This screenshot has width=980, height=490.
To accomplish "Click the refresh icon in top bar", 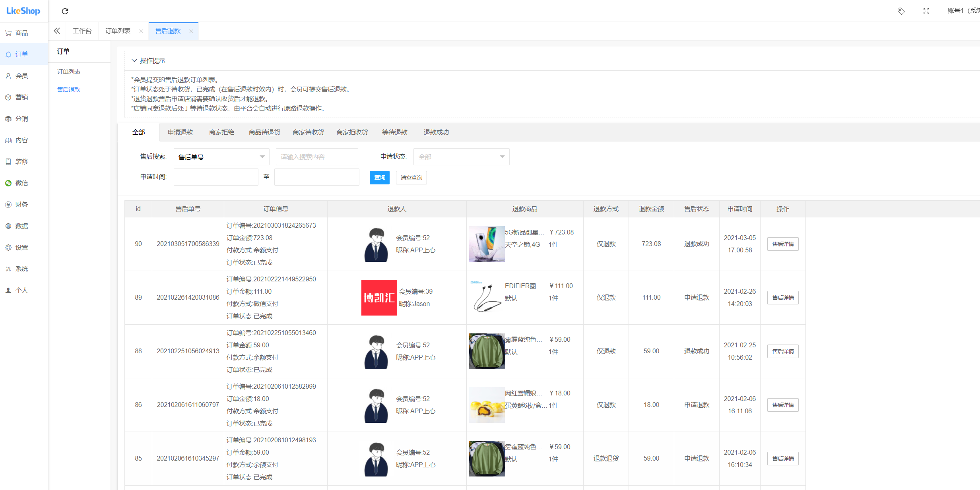I will click(65, 11).
